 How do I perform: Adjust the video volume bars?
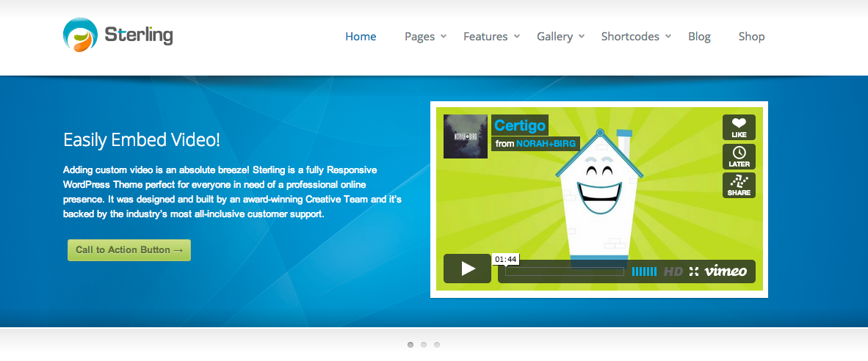coord(644,271)
